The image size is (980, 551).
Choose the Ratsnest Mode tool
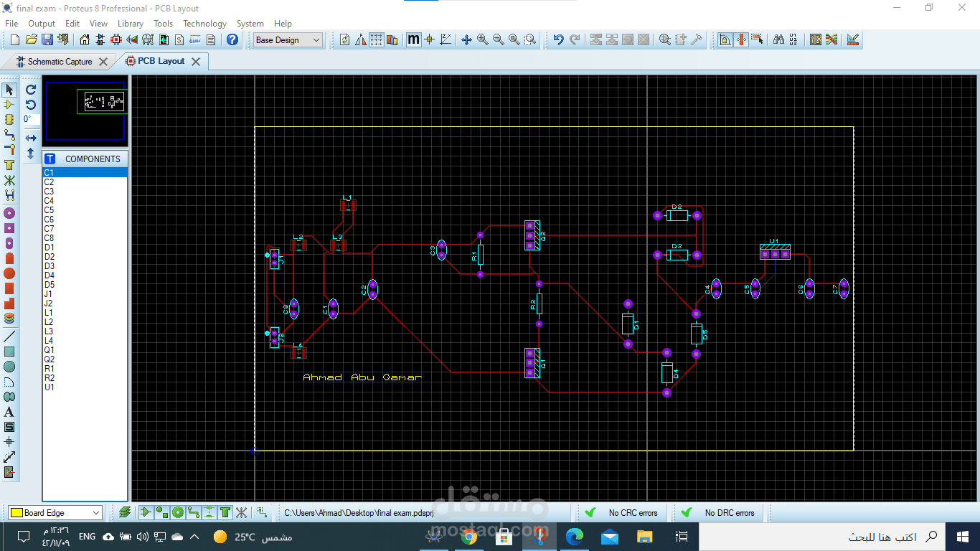click(x=9, y=180)
